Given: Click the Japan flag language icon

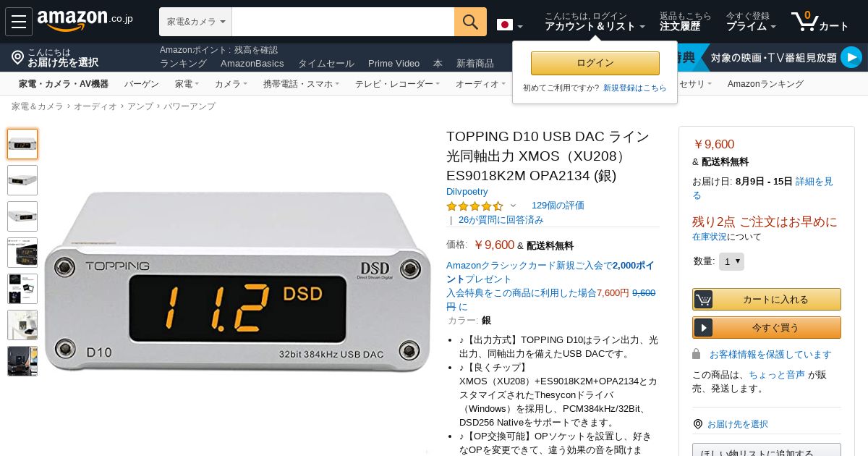Looking at the screenshot, I should [x=505, y=25].
